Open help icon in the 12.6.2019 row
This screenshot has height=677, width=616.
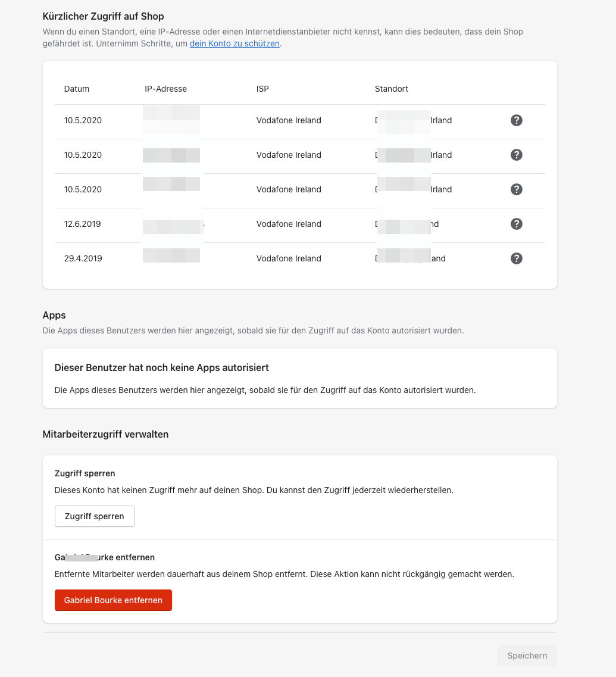pyautogui.click(x=517, y=224)
